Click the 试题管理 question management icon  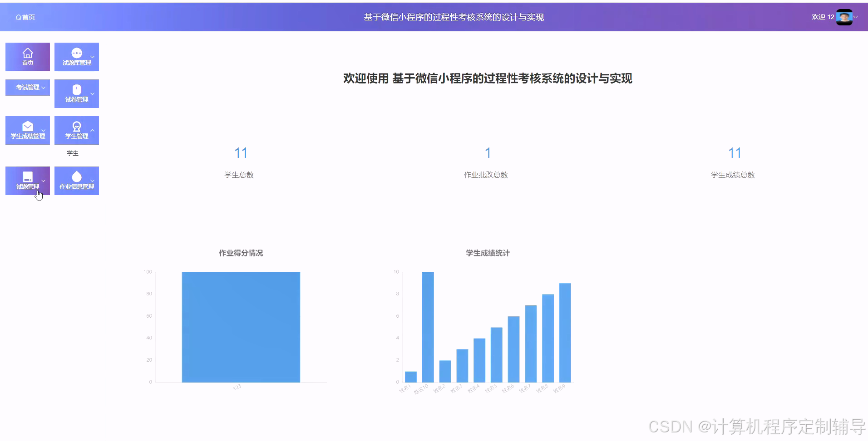coord(27,177)
